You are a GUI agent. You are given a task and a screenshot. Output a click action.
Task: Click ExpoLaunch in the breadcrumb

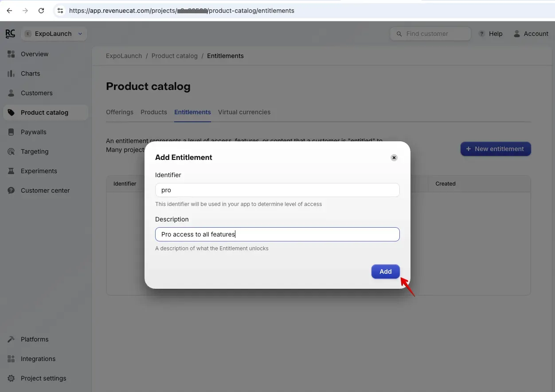[124, 56]
